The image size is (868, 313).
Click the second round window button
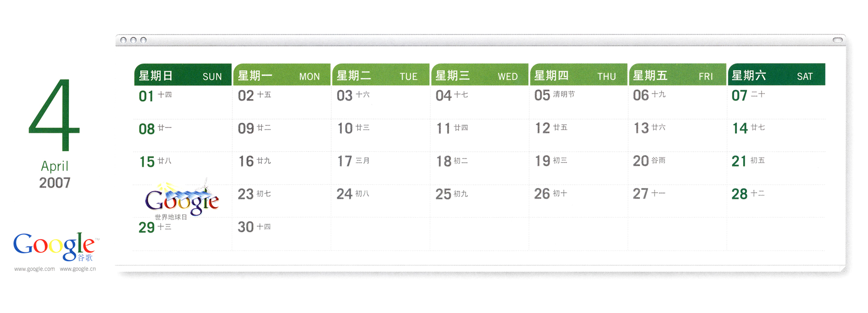point(133,40)
